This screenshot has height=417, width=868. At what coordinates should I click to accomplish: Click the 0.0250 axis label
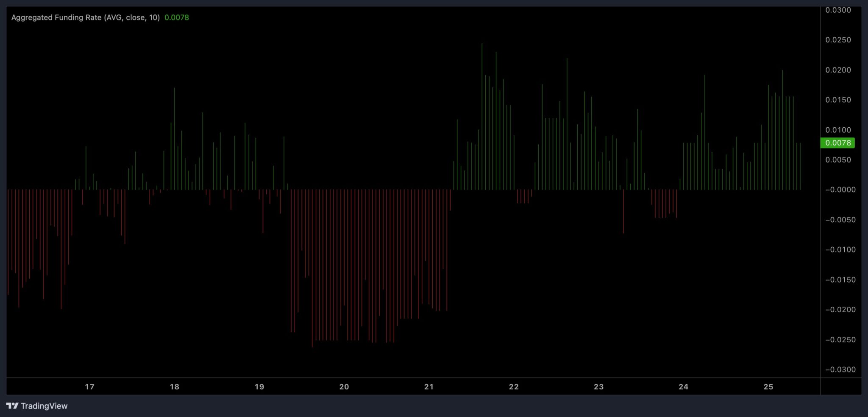pos(838,40)
